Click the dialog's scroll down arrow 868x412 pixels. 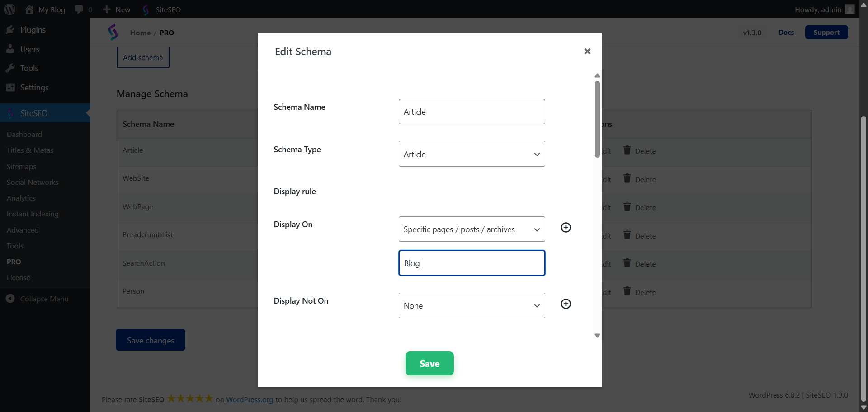(597, 336)
